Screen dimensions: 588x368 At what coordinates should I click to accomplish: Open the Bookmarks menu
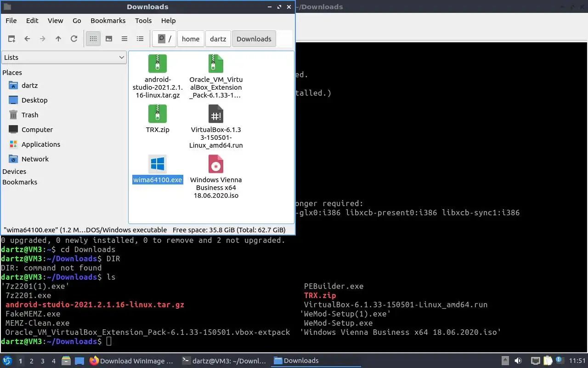click(108, 20)
